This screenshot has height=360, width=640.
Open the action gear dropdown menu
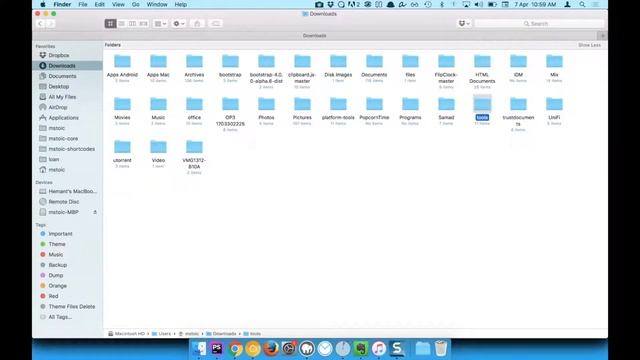click(179, 24)
